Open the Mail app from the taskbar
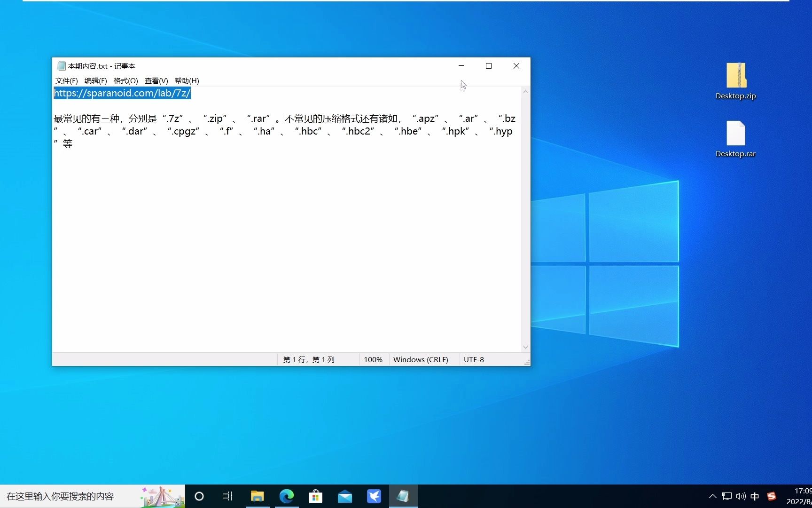The image size is (812, 508). 344,496
